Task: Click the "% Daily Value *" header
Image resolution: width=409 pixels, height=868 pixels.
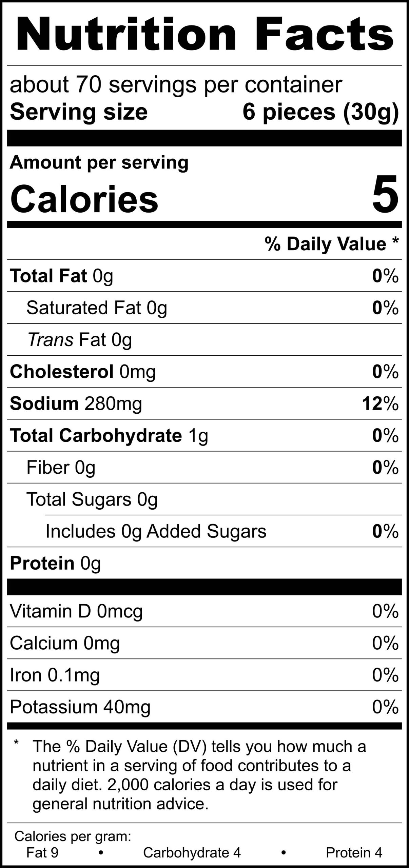Action: click(331, 244)
